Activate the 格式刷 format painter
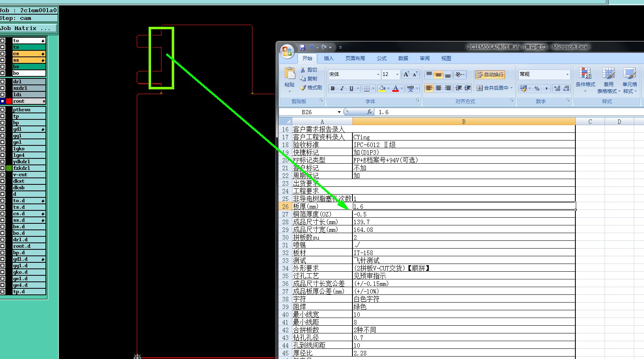 pyautogui.click(x=311, y=88)
